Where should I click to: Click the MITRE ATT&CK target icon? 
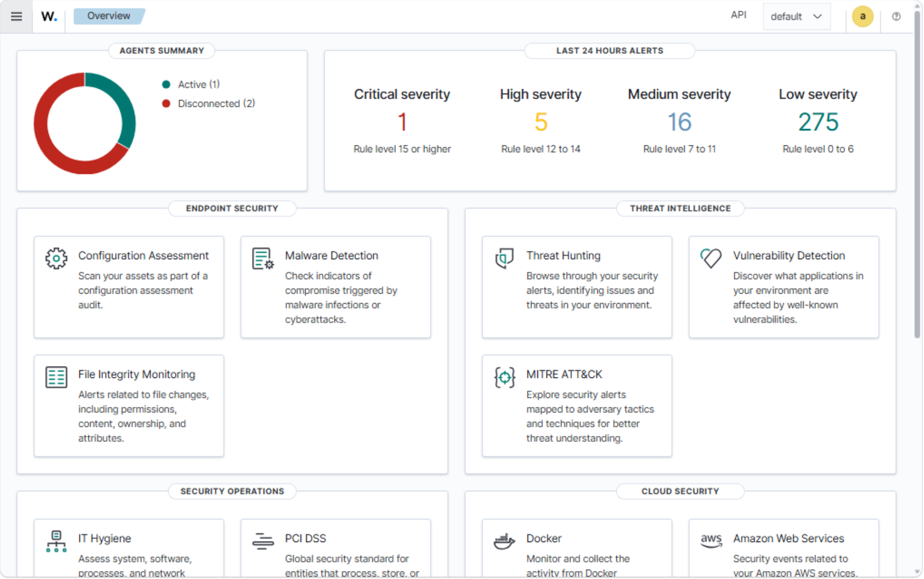click(504, 377)
